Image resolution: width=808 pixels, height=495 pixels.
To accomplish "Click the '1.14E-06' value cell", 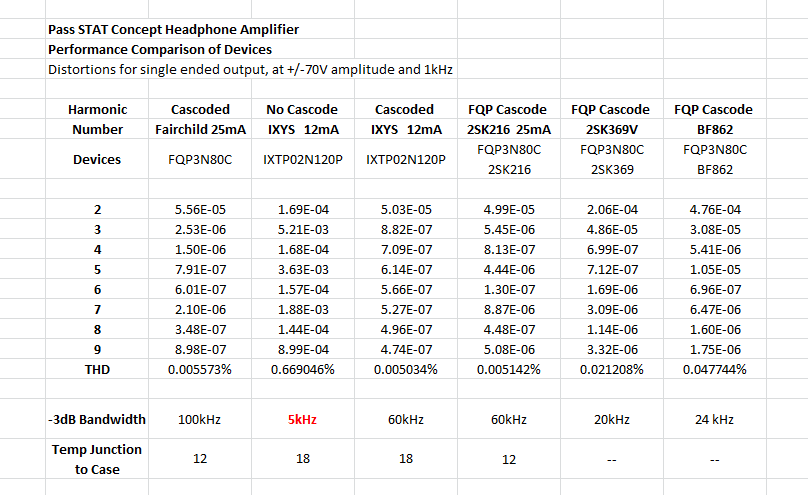I will pyautogui.click(x=612, y=330).
